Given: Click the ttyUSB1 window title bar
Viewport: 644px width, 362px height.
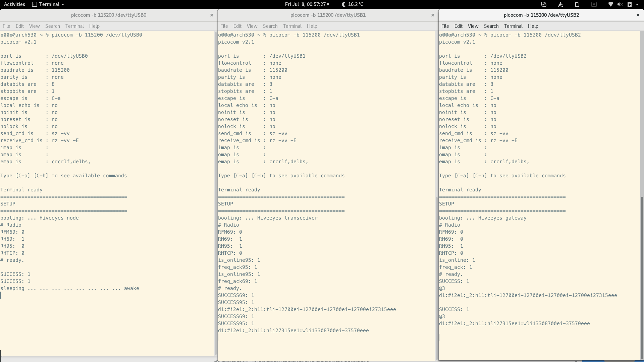Looking at the screenshot, I should coord(328,15).
